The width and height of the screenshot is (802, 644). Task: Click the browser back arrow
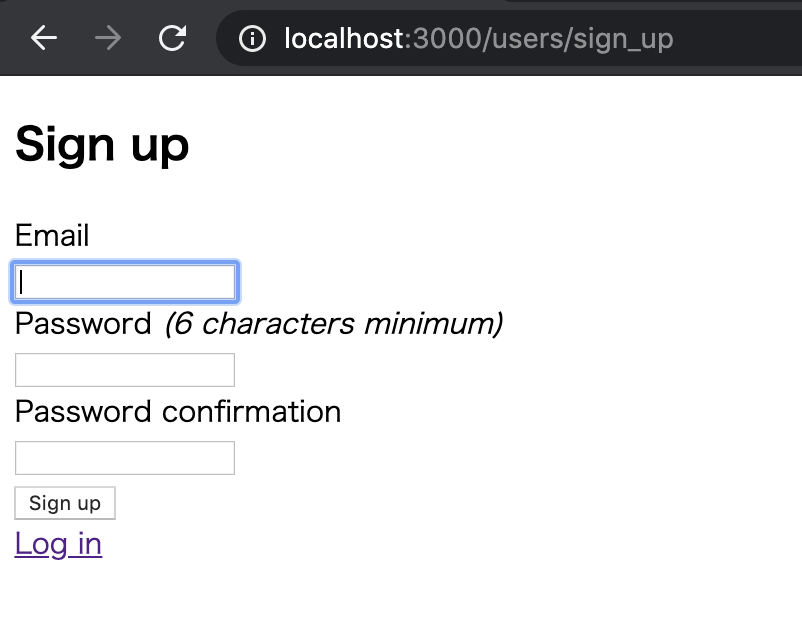44,38
